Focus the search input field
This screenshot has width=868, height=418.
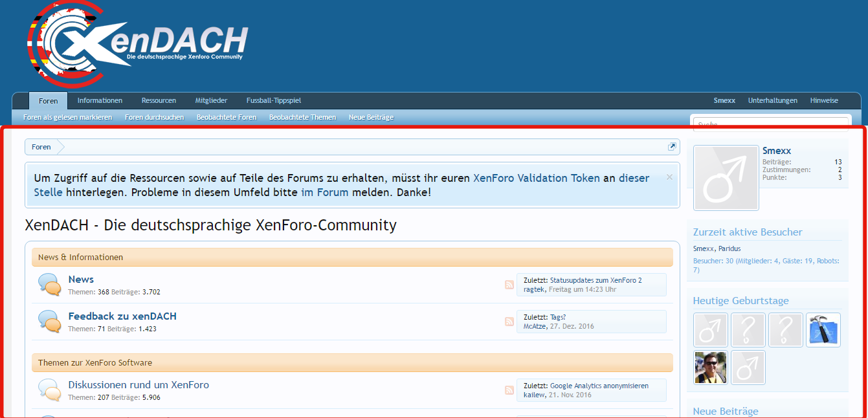pyautogui.click(x=770, y=124)
